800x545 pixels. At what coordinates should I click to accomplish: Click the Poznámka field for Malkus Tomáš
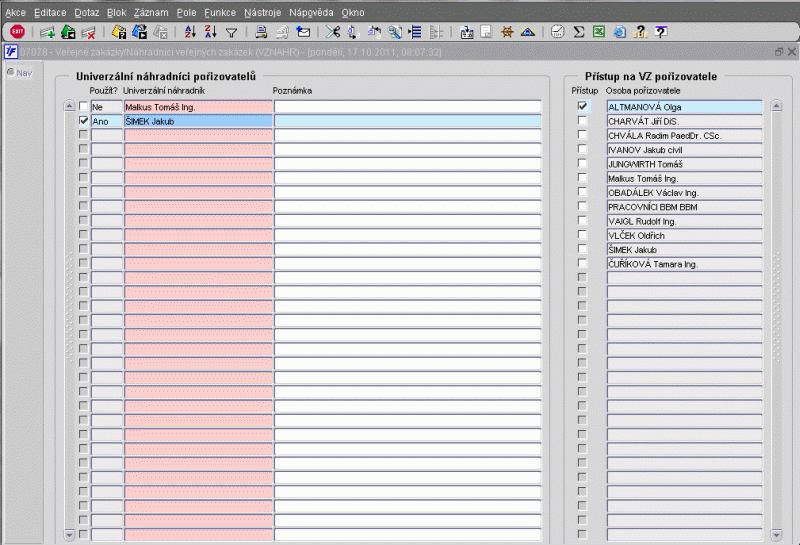(x=407, y=106)
